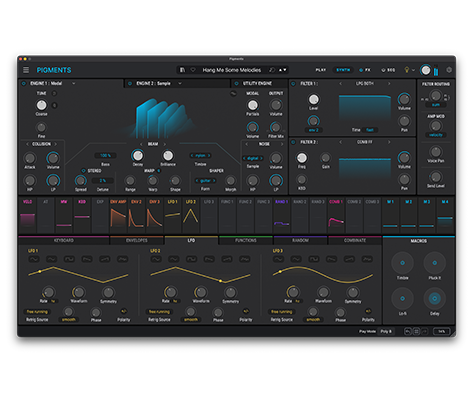Adjust the master volume knob
The width and height of the screenshot is (473, 400).
426,70
